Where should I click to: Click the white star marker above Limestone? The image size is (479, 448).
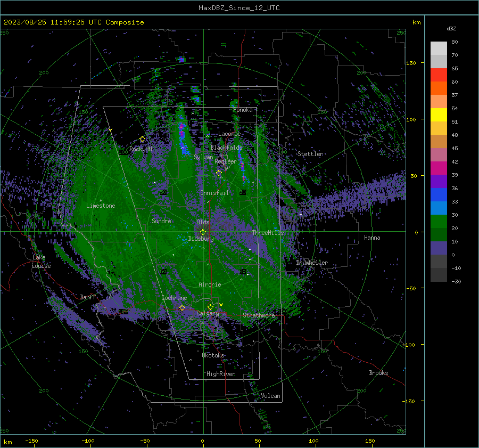point(101,201)
